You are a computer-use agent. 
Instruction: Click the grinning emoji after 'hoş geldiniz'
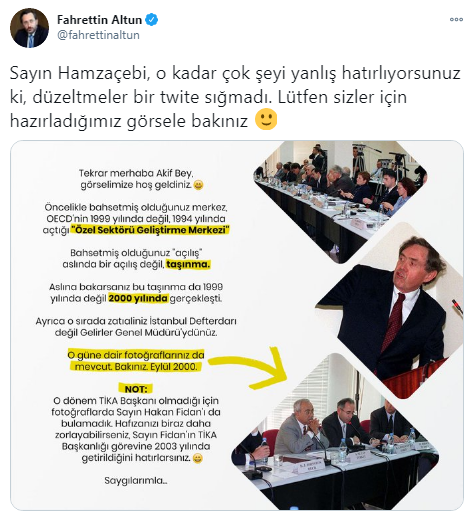(x=198, y=185)
